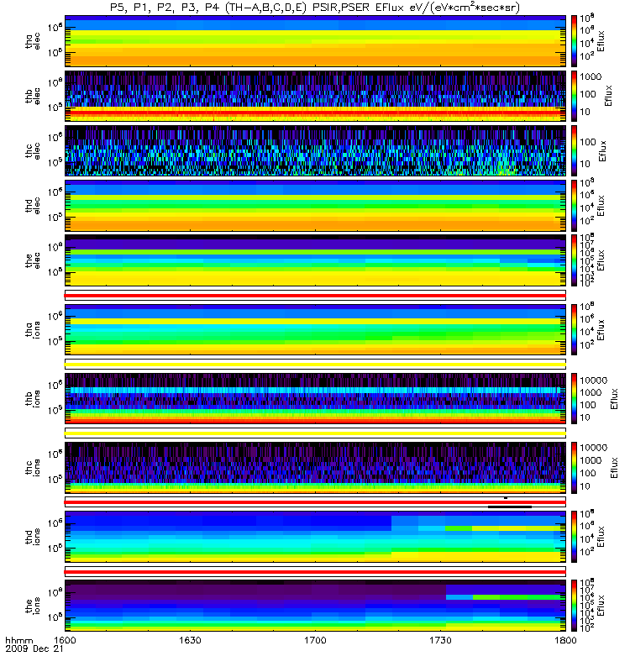Click the 1730 time axis label

pos(440,640)
